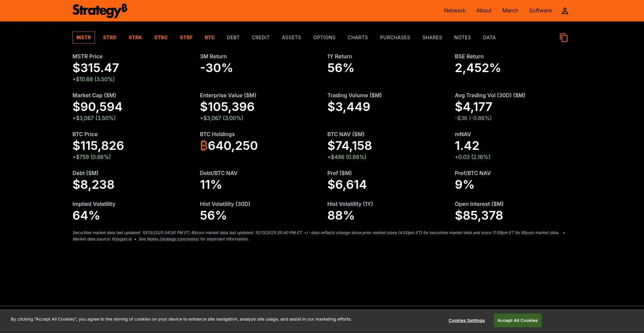Screen dimensions: 644x333
Task: Select the STRF tab
Action: coord(186,38)
